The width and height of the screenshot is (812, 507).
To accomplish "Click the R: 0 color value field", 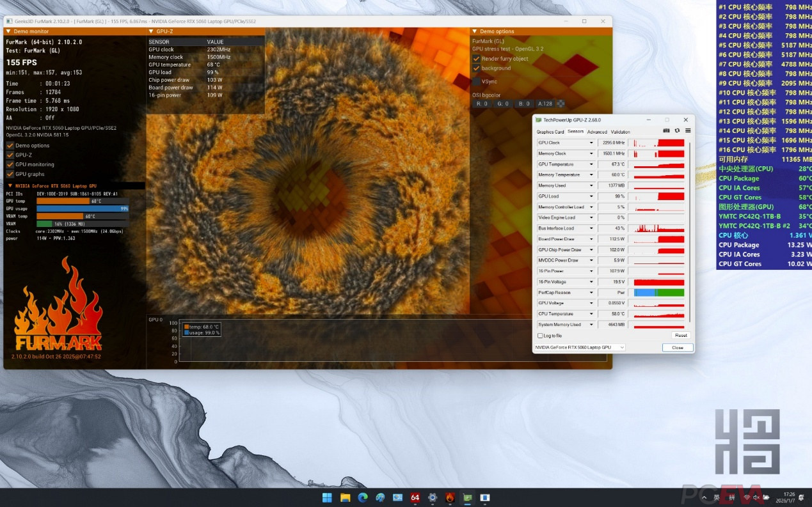I will [x=482, y=104].
